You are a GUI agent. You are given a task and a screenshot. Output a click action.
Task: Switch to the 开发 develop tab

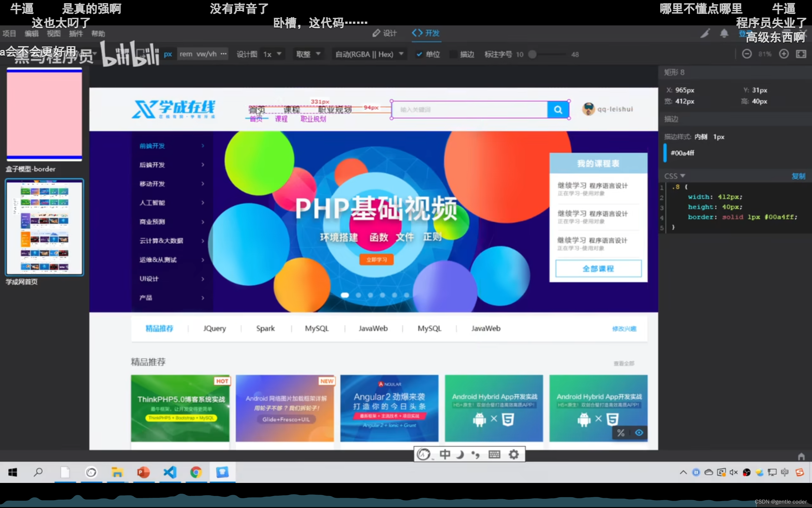[426, 33]
